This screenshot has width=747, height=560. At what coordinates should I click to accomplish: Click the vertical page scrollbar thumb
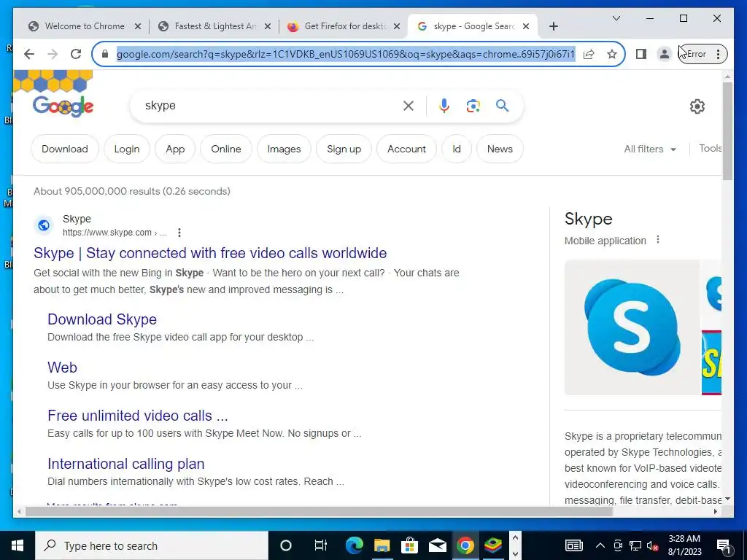click(x=727, y=131)
